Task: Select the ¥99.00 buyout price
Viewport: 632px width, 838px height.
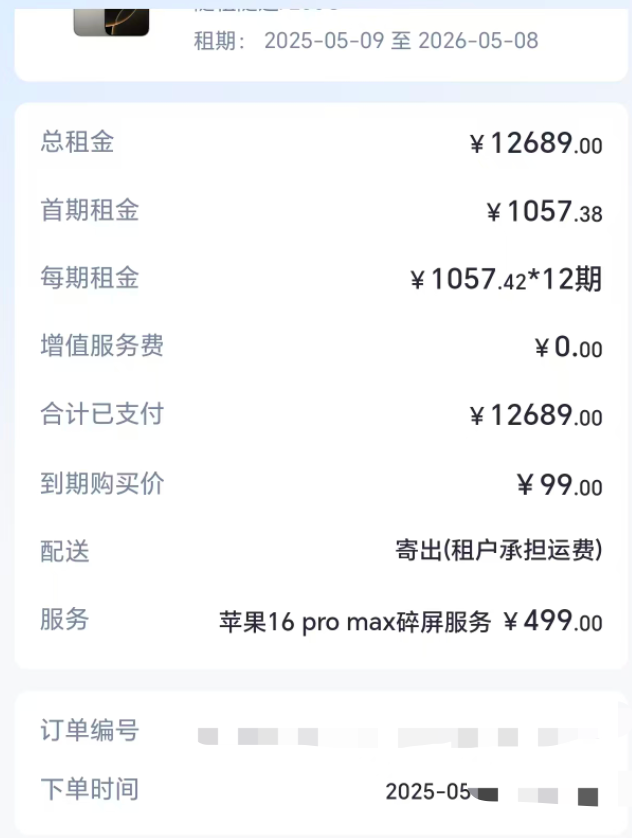Action: point(559,486)
